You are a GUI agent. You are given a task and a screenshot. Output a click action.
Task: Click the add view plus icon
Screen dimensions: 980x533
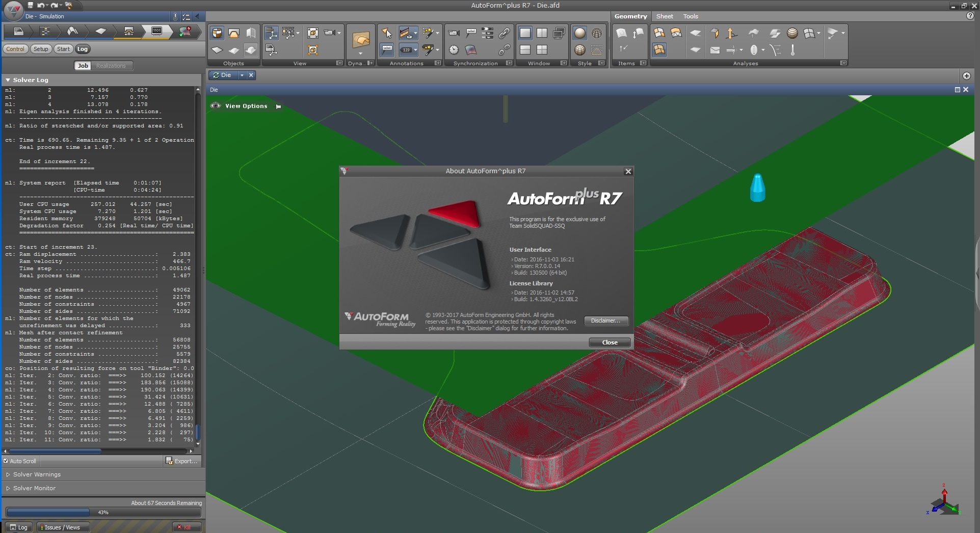pyautogui.click(x=966, y=76)
